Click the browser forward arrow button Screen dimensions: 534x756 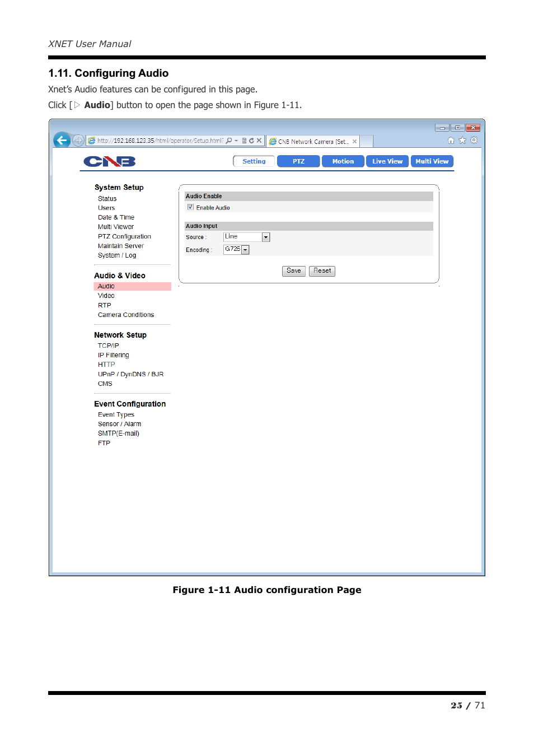pos(78,141)
